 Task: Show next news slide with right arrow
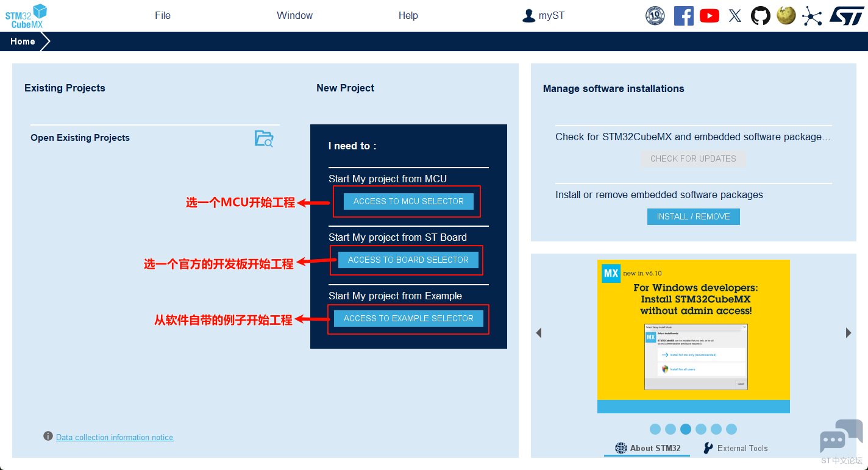click(848, 333)
